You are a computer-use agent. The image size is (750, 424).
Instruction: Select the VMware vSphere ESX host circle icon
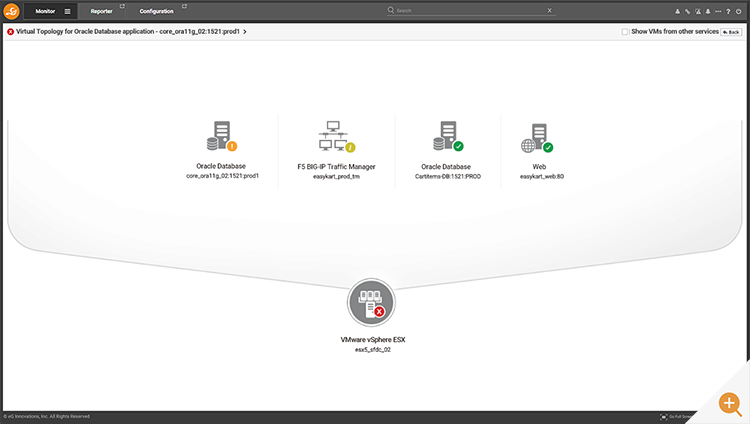coord(371,303)
